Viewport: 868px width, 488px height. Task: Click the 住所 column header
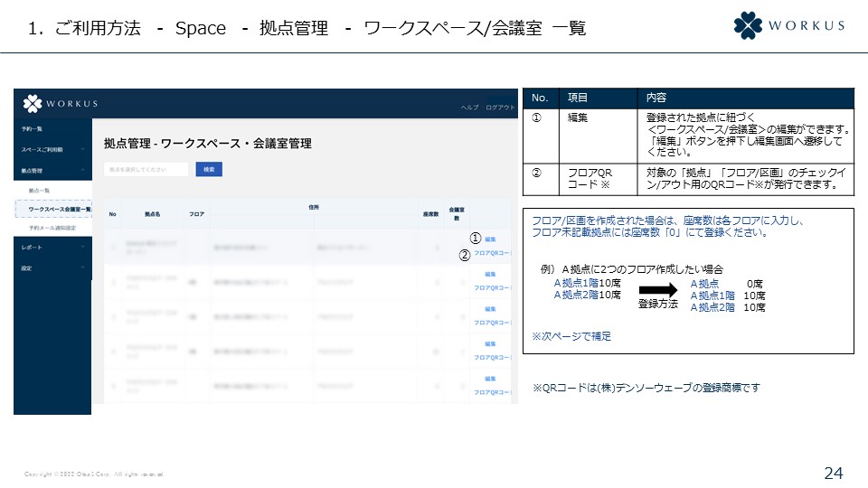click(x=314, y=207)
